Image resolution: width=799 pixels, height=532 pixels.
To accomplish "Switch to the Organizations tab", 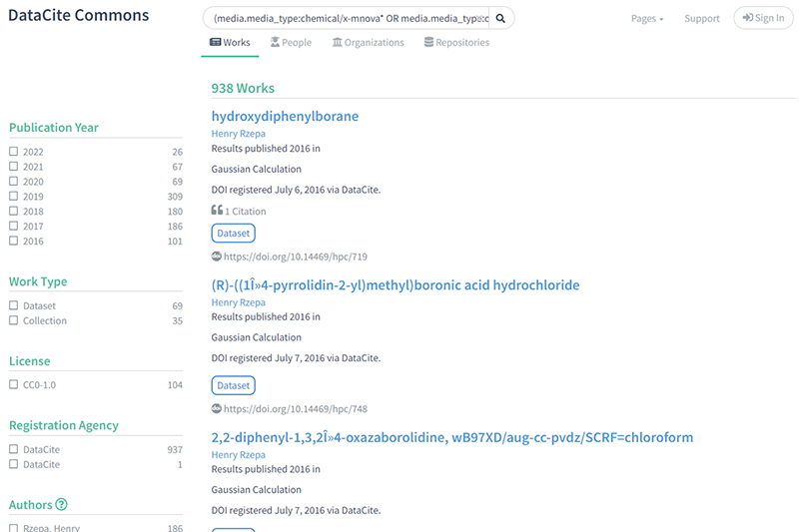I will (x=368, y=43).
